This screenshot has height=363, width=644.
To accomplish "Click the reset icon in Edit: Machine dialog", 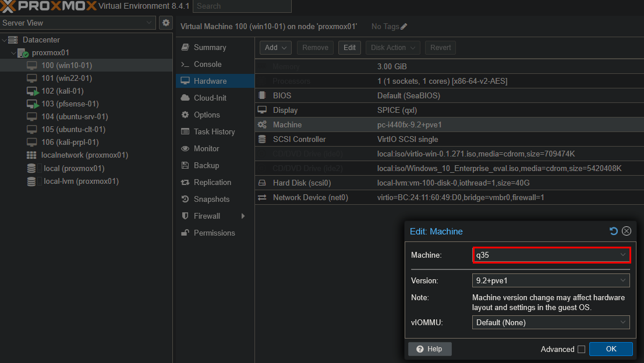I will [614, 231].
